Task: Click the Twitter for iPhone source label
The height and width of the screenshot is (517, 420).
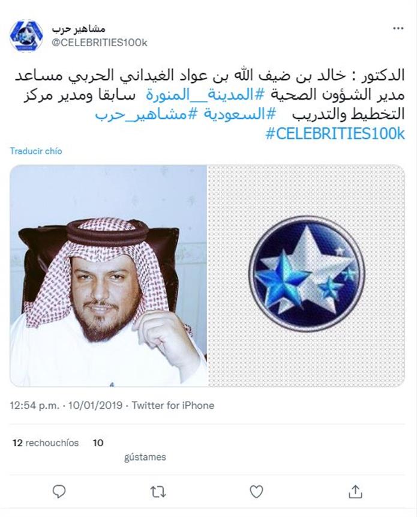Action: [x=173, y=405]
